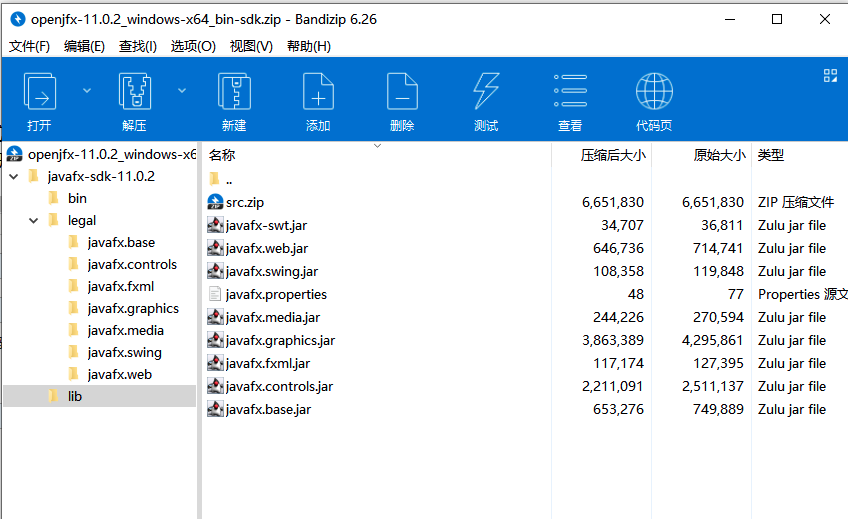The width and height of the screenshot is (848, 519).
Task: Select javafx.swing folder in tree
Action: tap(124, 353)
